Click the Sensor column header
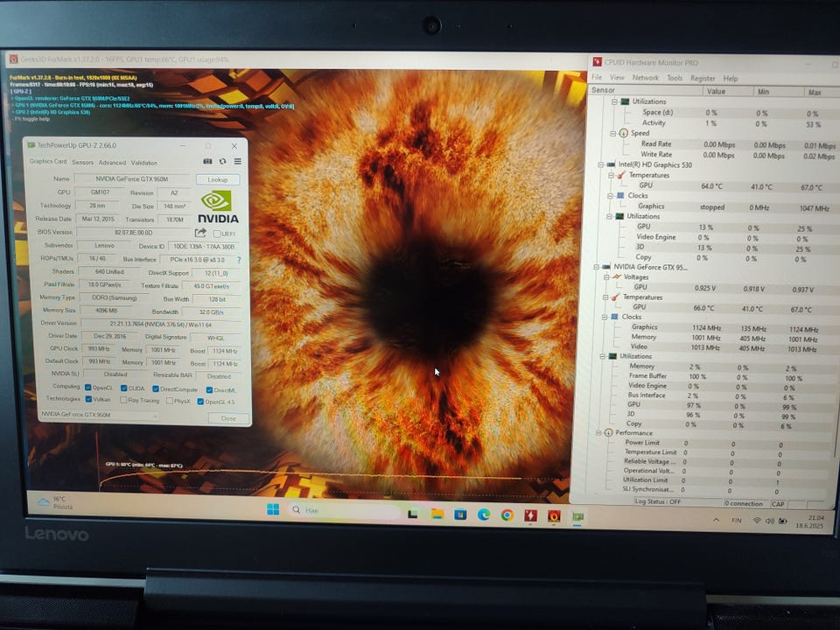 pyautogui.click(x=645, y=90)
